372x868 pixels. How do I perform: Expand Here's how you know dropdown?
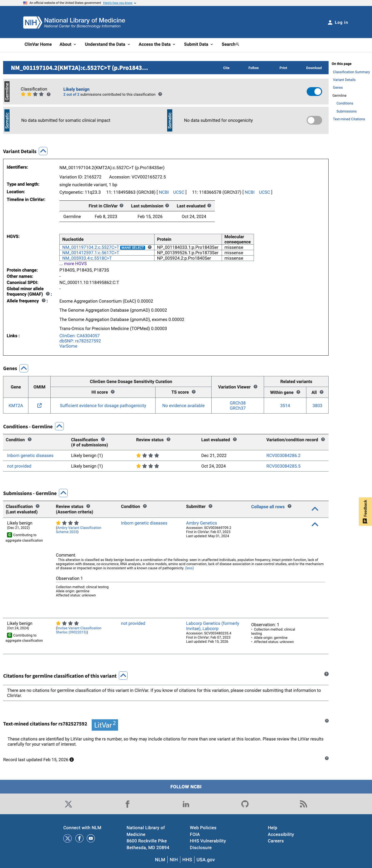tap(120, 3)
